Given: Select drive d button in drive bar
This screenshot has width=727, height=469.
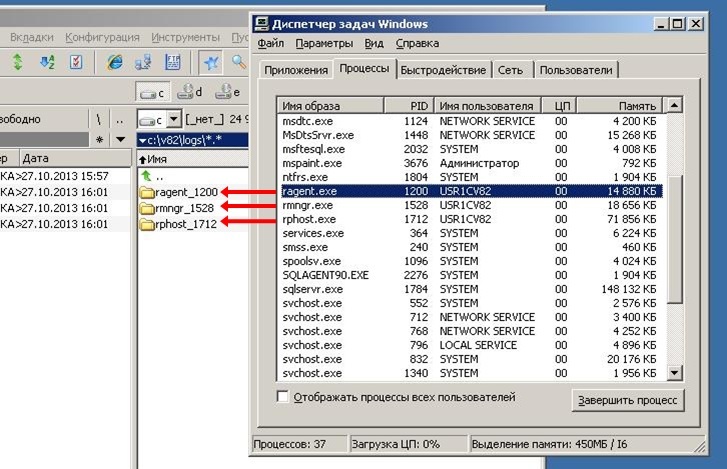Looking at the screenshot, I should [x=190, y=92].
